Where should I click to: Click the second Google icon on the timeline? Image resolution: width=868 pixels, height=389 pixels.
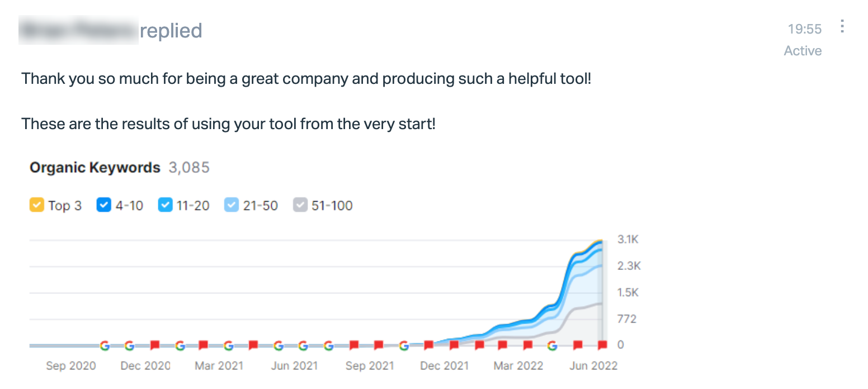click(129, 345)
